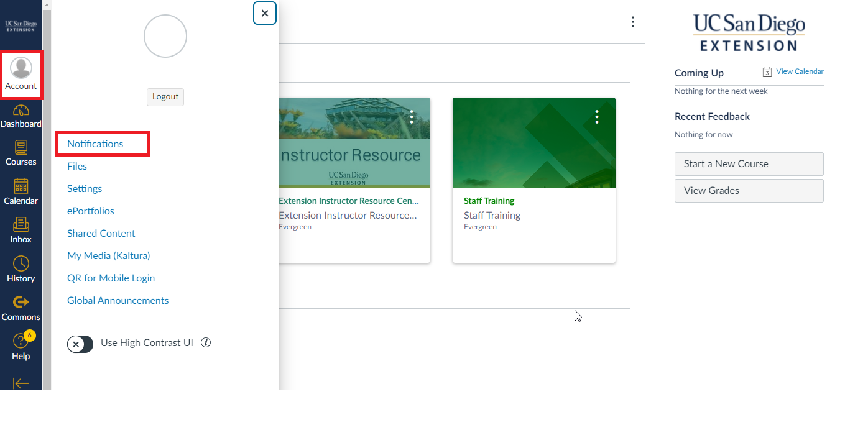
Task: Click the Logout button
Action: 165,97
